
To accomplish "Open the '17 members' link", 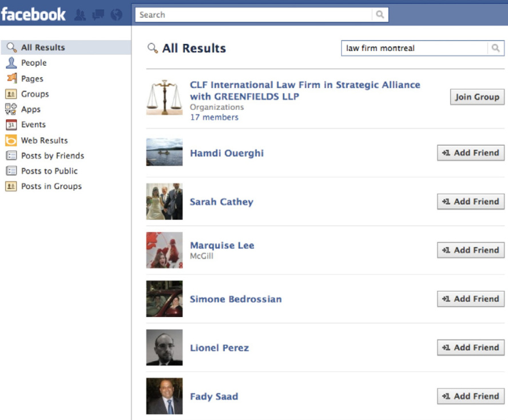I will click(214, 117).
